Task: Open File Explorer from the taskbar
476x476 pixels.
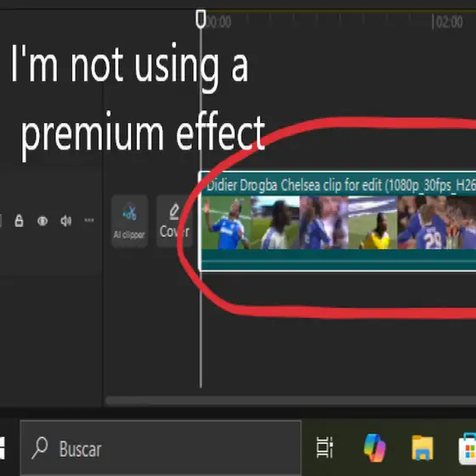Action: pyautogui.click(x=422, y=448)
